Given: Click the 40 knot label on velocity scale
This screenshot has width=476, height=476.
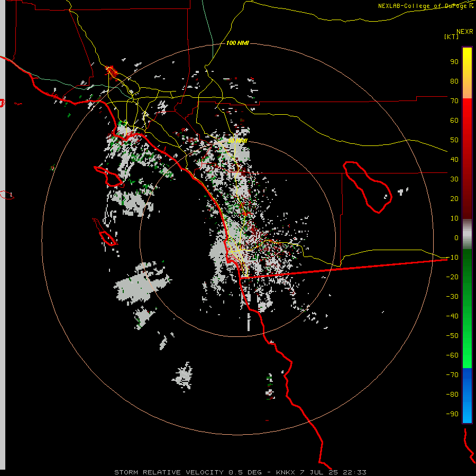Looking at the screenshot, I should [x=454, y=159].
